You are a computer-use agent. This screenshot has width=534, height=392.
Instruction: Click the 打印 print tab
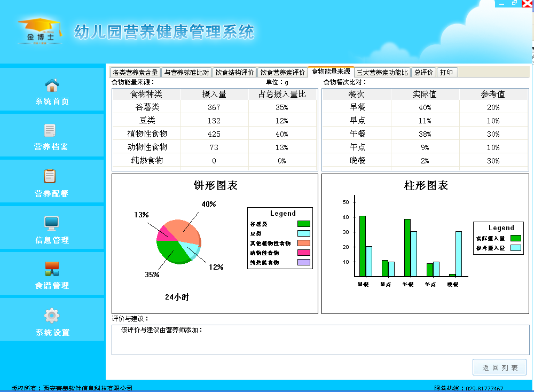[446, 72]
